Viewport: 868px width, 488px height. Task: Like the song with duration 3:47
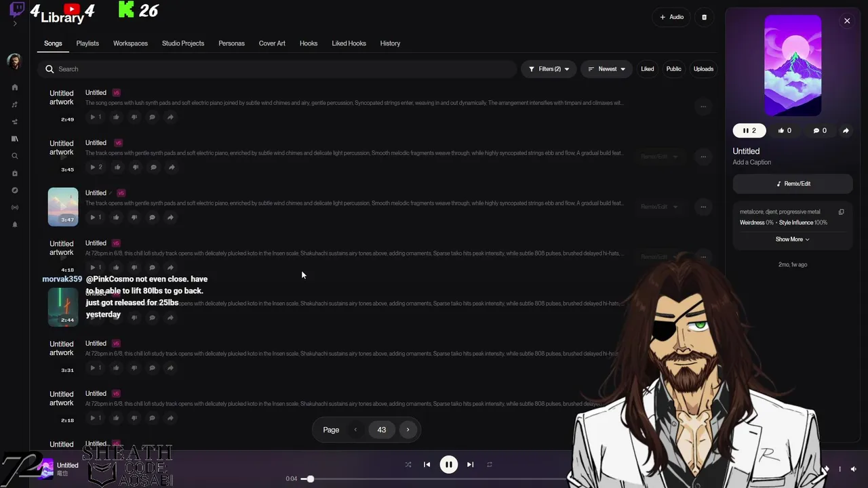pyautogui.click(x=116, y=218)
